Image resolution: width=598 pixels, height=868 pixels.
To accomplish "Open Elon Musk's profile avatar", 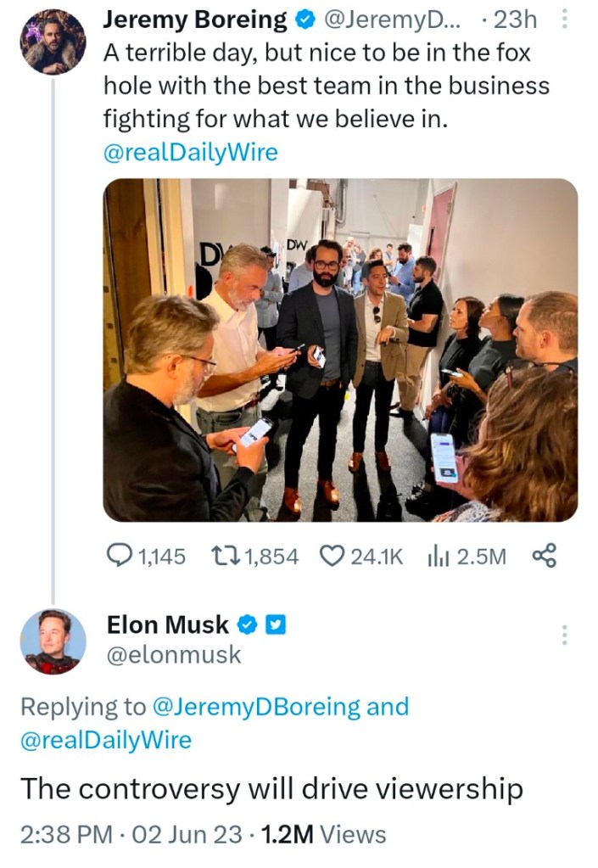I will [53, 641].
